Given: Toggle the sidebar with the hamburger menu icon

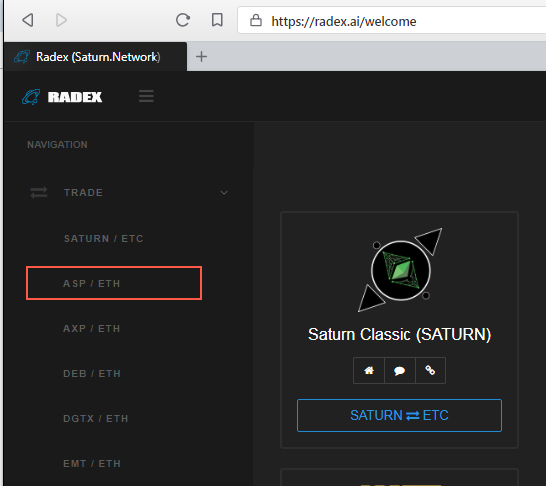Looking at the screenshot, I should [146, 96].
